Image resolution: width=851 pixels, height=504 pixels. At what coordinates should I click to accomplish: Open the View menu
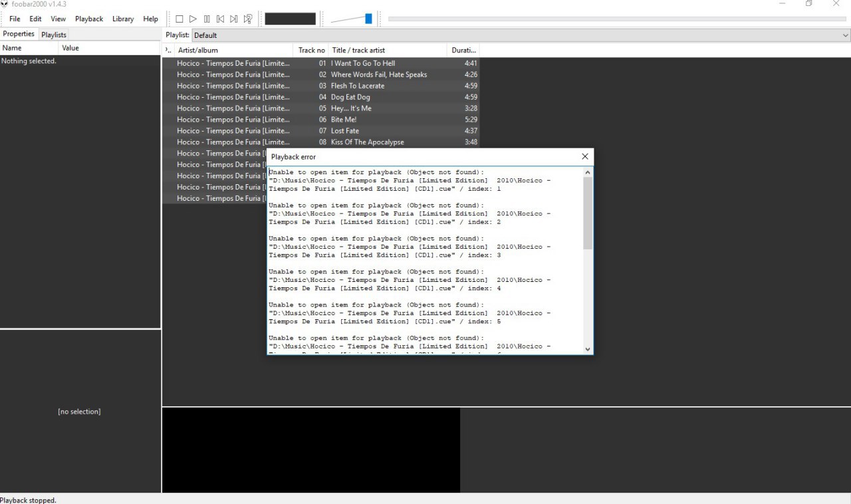click(59, 19)
